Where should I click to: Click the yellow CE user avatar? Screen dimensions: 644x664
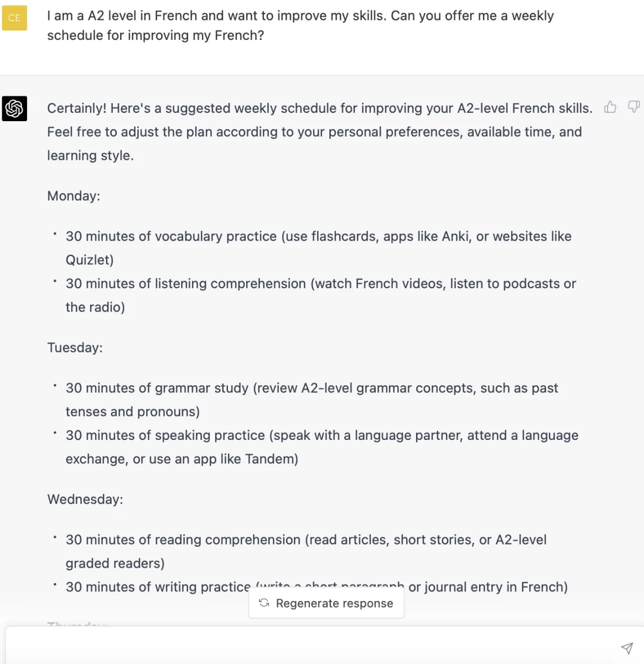pyautogui.click(x=14, y=18)
